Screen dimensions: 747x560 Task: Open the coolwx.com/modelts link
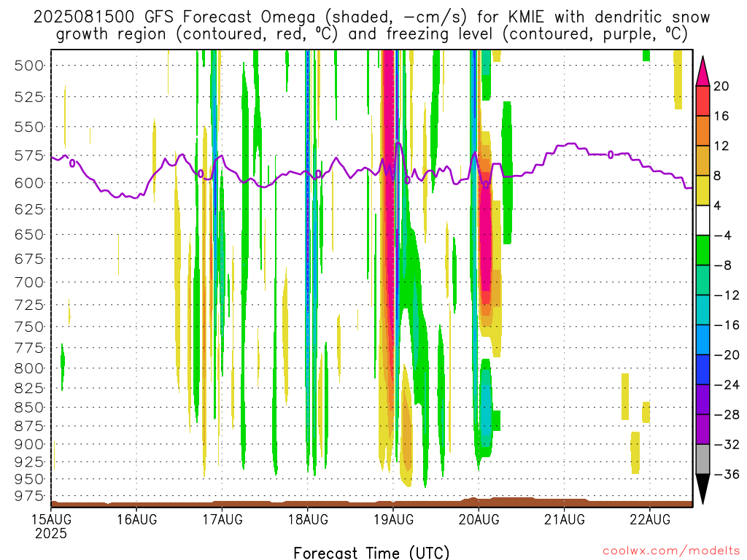[x=671, y=551]
